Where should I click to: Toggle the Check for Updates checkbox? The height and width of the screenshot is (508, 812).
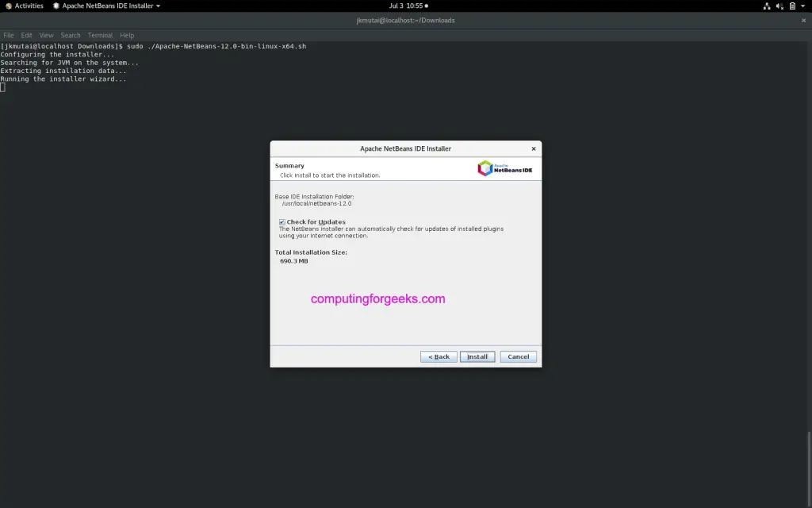[282, 222]
